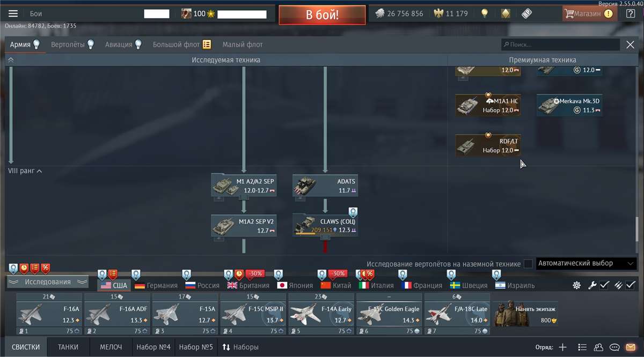Select the F/A-18C Late crew slot
644x357 pixels.
(457, 314)
